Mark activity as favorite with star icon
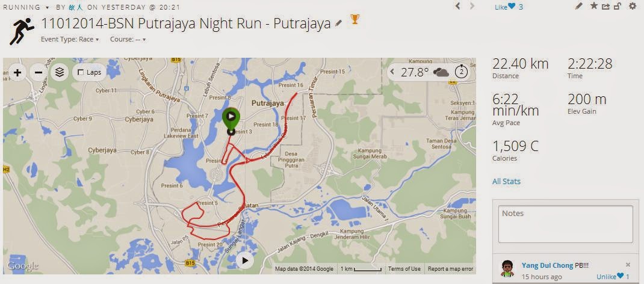Image resolution: width=644 pixels, height=284 pixels. (x=594, y=6)
